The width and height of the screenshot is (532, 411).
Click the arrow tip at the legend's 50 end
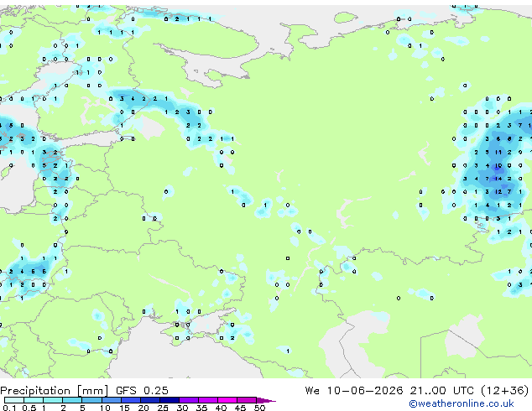click(266, 400)
